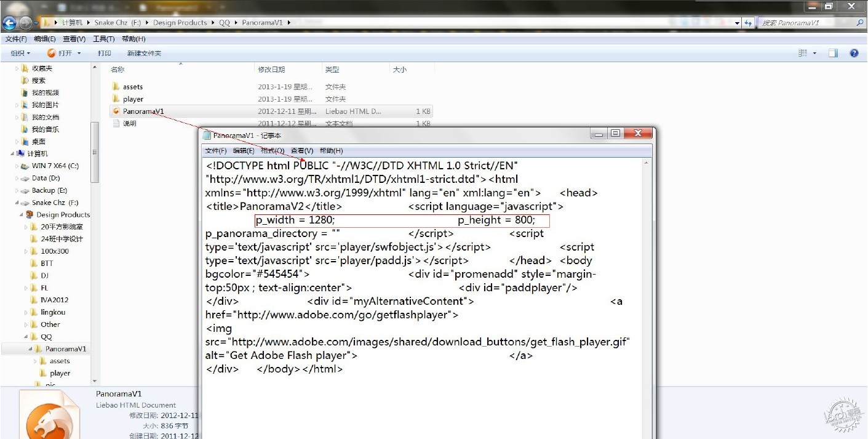Click the Notepad vertical scrollbar
868x439 pixels.
click(x=646, y=299)
